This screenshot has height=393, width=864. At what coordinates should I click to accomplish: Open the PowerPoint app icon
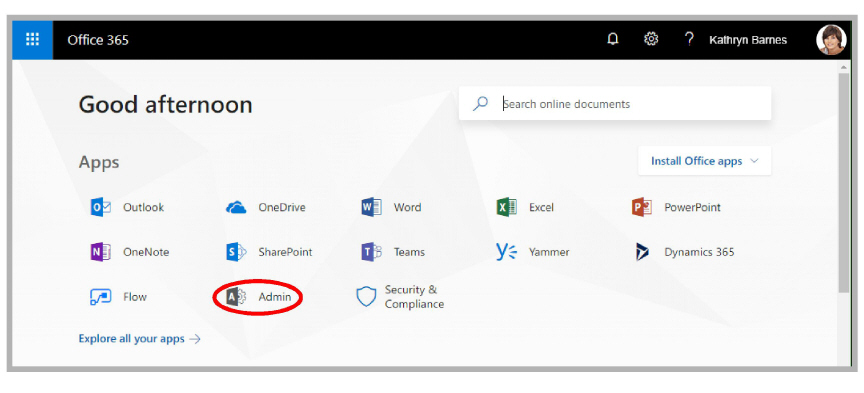tap(642, 208)
